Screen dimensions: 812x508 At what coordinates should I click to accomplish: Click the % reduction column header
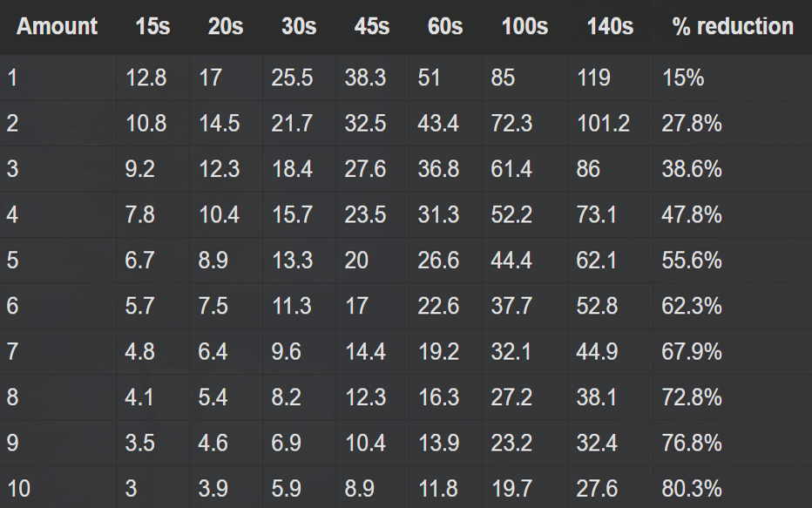733,26
